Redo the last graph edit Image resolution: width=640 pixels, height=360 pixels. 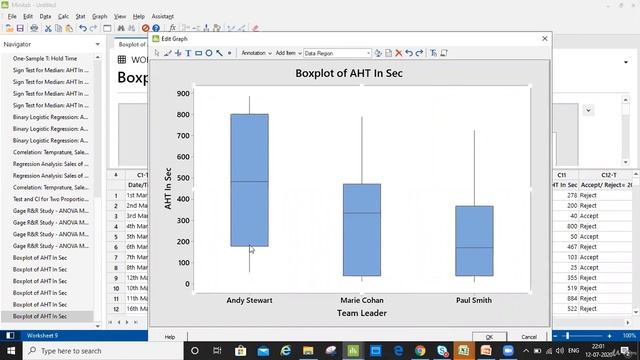tap(419, 53)
